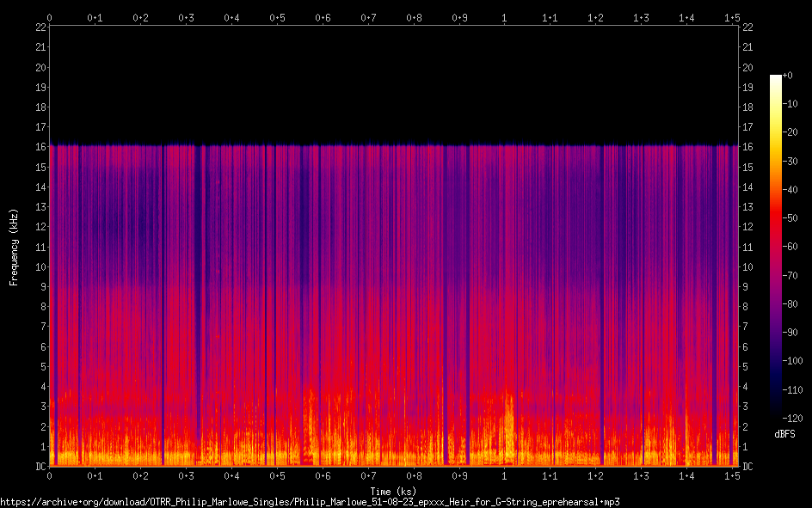Image resolution: width=812 pixels, height=508 pixels.
Task: Select the 0.5 tick on the top time axis
Action: click(x=277, y=17)
